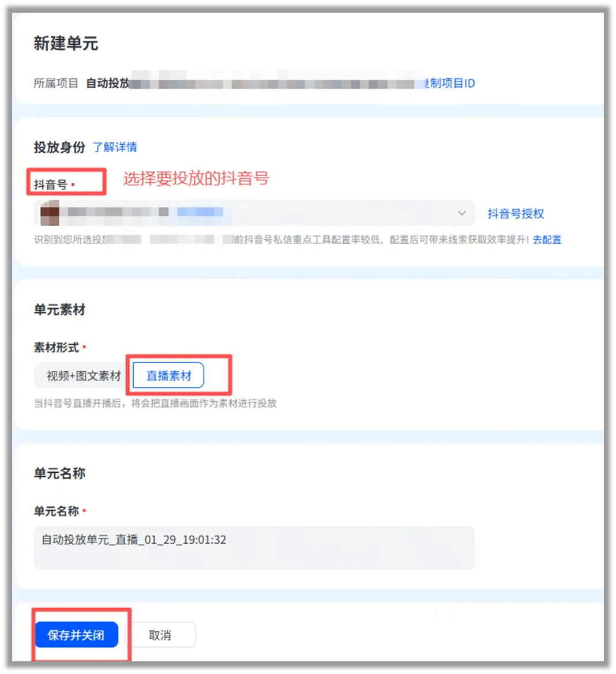
Task: Click the 投放身份 section heading
Action: click(59, 148)
